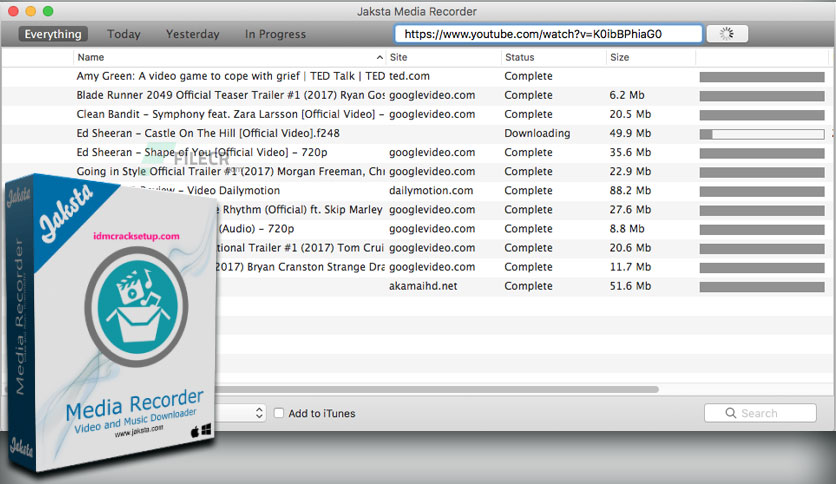Sort by the Size column header
The width and height of the screenshot is (836, 484).
coord(620,57)
